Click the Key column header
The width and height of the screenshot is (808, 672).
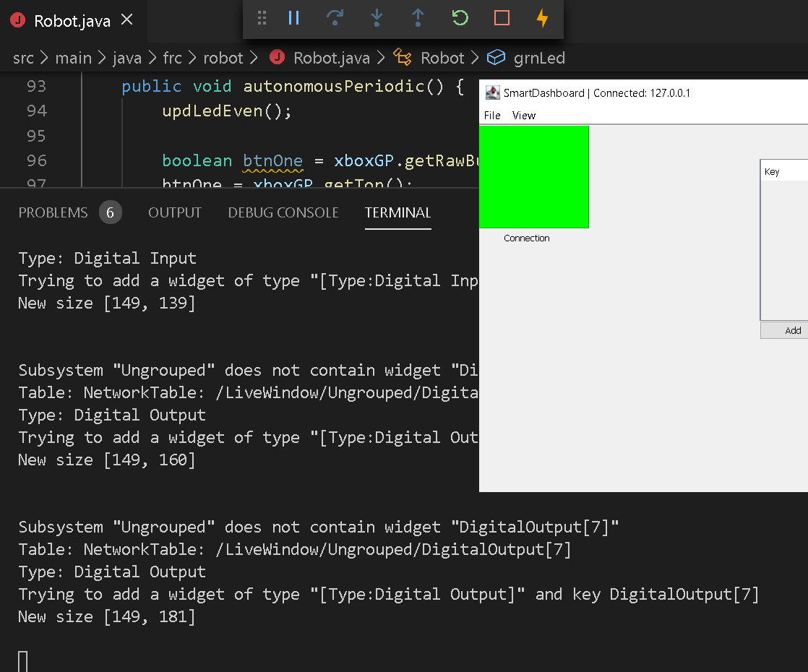[784, 171]
